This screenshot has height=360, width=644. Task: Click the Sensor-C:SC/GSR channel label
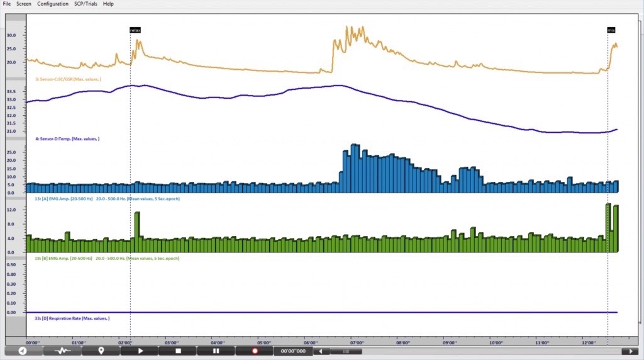(x=68, y=79)
